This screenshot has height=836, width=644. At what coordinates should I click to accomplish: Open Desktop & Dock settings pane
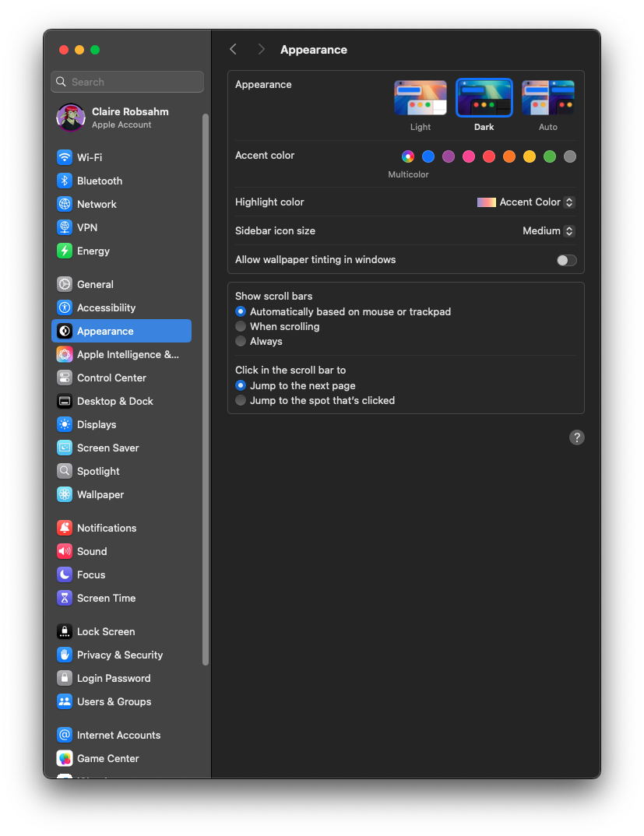click(x=114, y=401)
